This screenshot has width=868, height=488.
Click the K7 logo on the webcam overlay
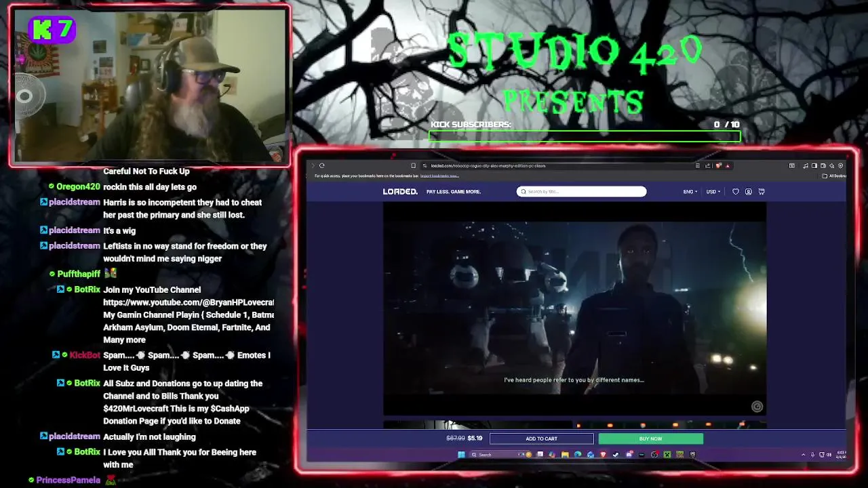click(52, 29)
